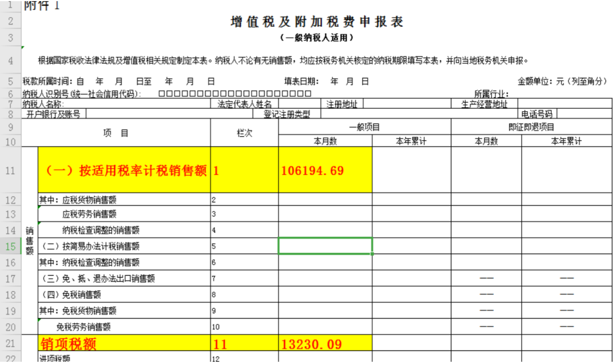Click the title 增值税及附加税费申报表
Screen dimensions: 616x364
317,22
